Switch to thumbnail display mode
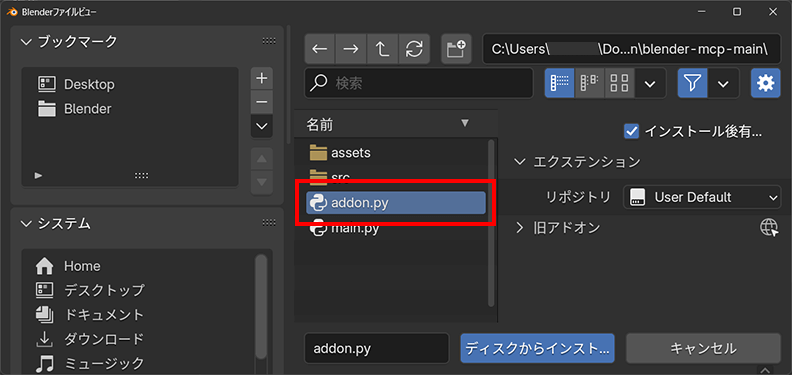Screen dimensions: 792x376 pos(619,83)
